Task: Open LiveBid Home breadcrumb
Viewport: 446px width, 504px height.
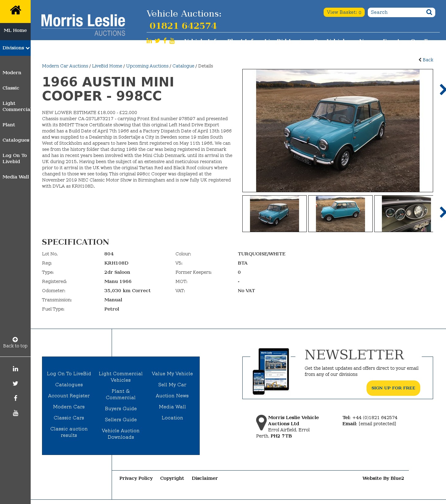Action: point(107,66)
